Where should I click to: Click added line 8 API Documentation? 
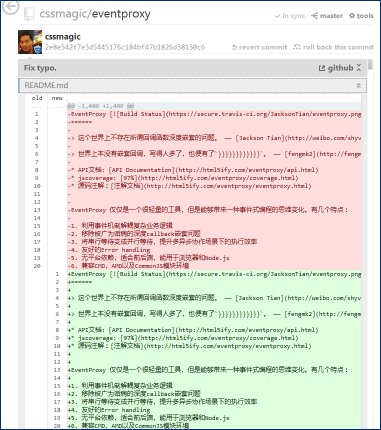(214, 330)
